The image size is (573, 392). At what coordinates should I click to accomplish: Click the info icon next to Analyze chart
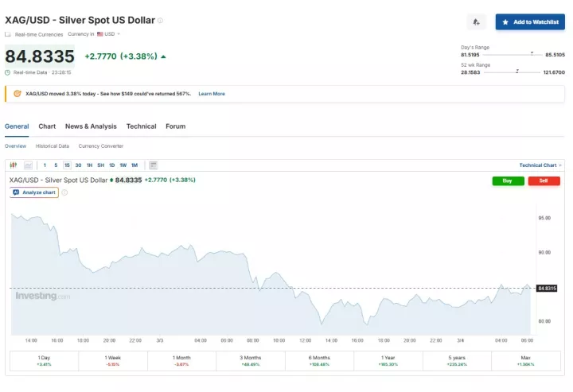[x=64, y=192]
